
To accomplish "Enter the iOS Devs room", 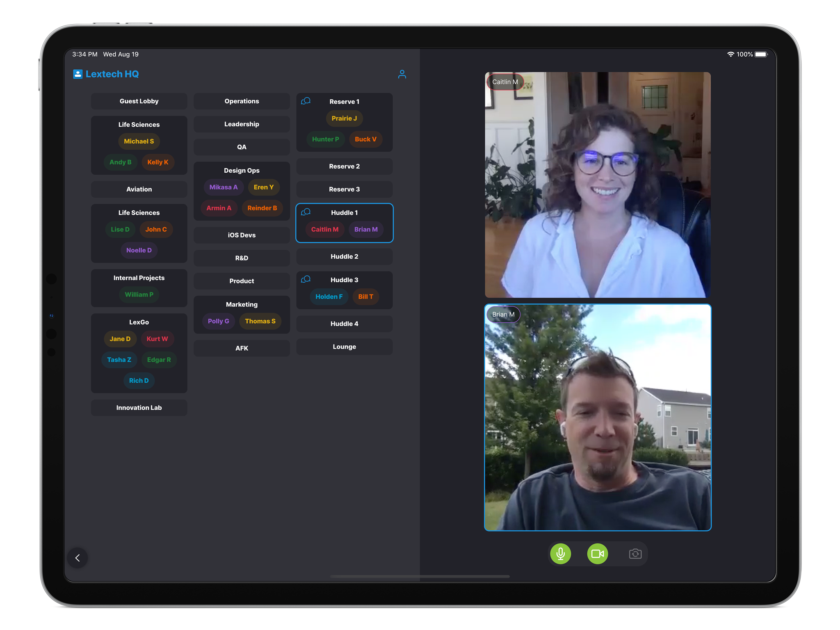I will tap(242, 235).
